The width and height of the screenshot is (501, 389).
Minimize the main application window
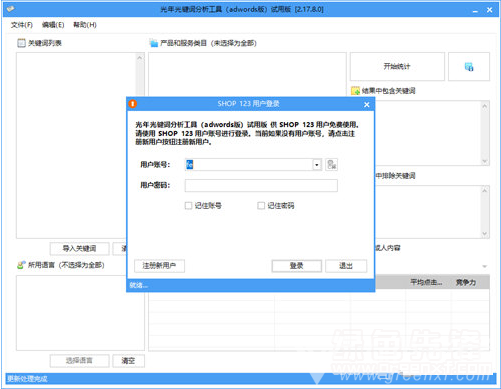point(475,10)
